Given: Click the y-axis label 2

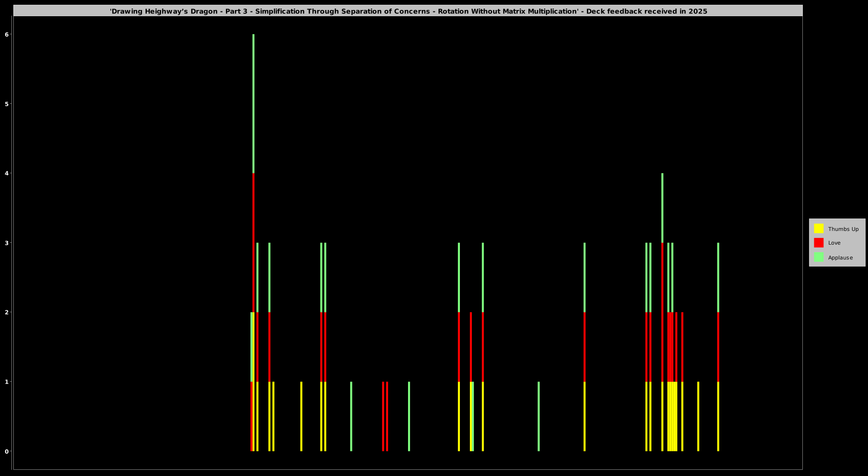Looking at the screenshot, I should tap(7, 312).
